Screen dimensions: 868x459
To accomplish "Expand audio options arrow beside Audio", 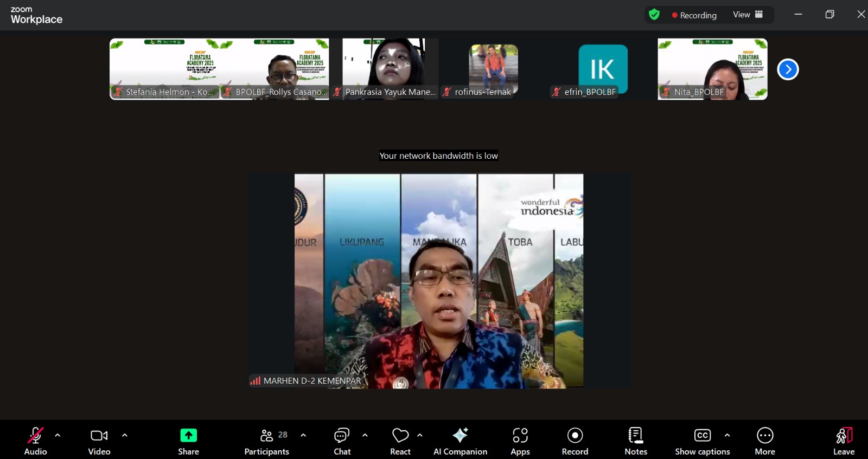I will pos(58,435).
